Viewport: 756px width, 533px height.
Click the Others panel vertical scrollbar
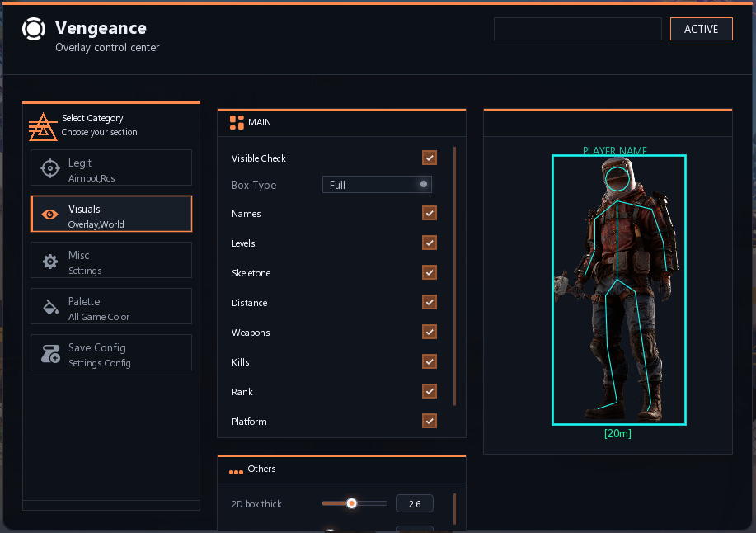pos(454,508)
